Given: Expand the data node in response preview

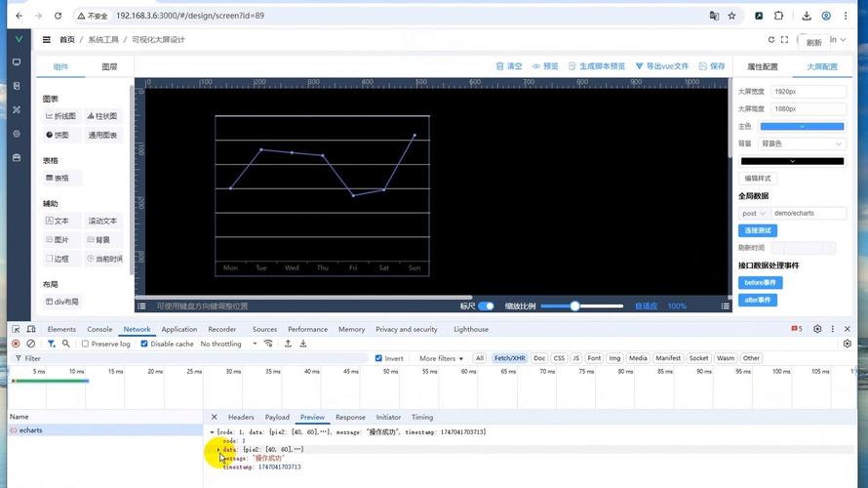Looking at the screenshot, I should 218,449.
